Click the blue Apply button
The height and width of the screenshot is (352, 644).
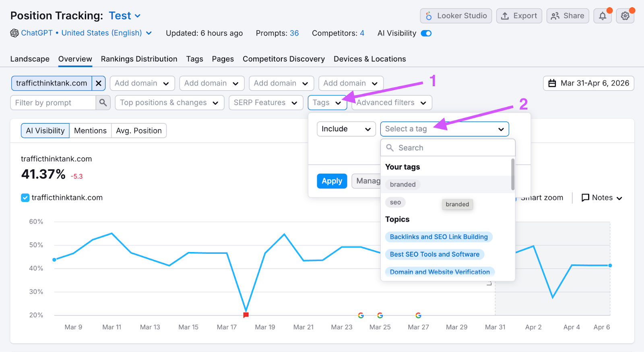332,181
